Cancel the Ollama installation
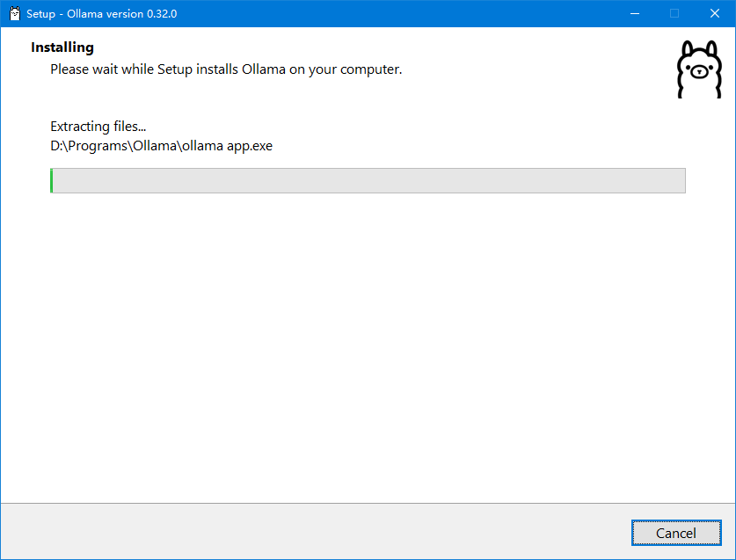This screenshot has width=736, height=560. (676, 533)
